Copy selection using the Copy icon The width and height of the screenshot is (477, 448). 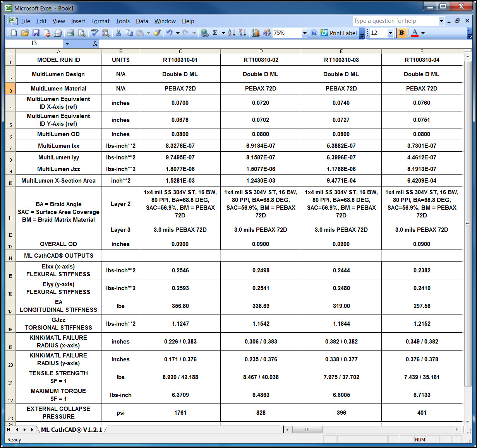point(129,33)
